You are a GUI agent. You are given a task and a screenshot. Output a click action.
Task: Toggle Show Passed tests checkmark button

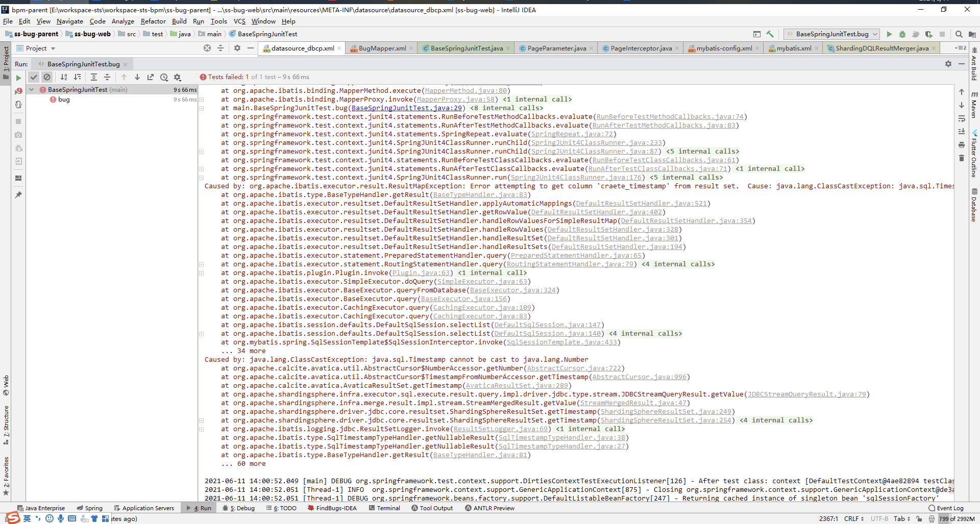pyautogui.click(x=34, y=77)
